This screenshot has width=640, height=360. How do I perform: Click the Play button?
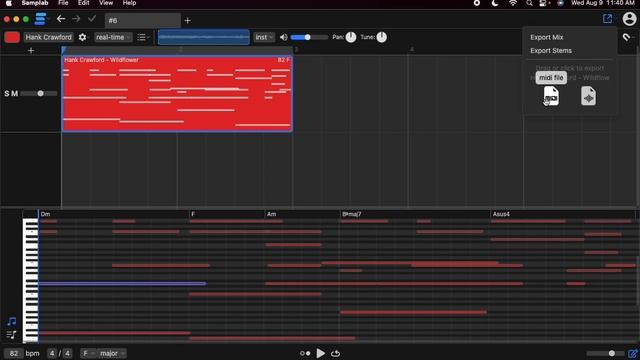320,353
